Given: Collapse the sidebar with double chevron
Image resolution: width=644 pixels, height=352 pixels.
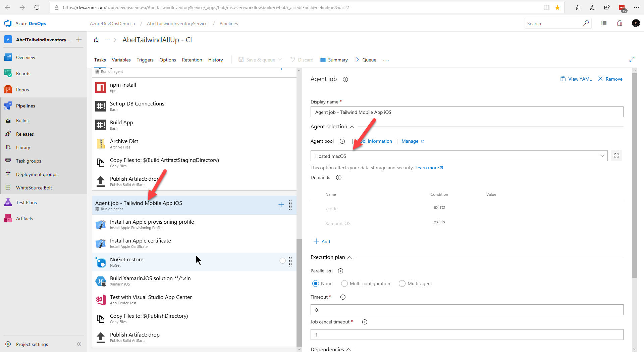Looking at the screenshot, I should click(x=79, y=344).
